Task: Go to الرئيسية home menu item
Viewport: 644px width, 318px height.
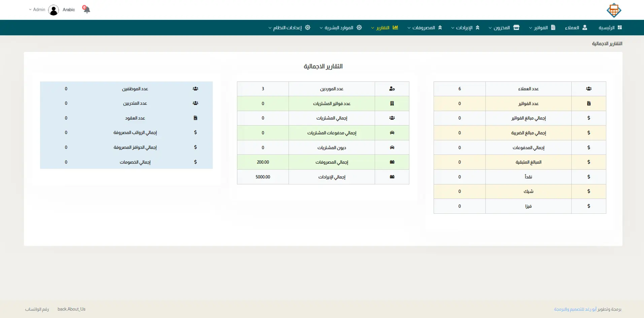Action: pos(606,28)
